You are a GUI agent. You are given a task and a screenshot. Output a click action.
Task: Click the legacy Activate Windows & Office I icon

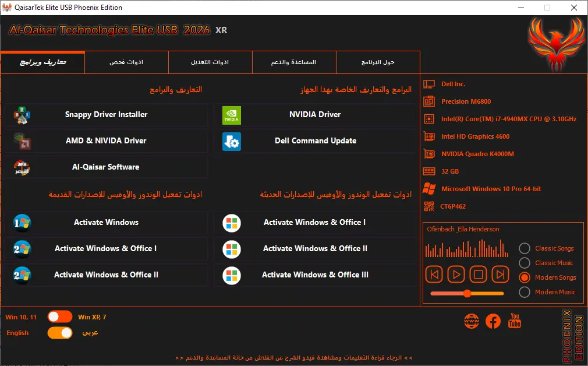(x=22, y=249)
